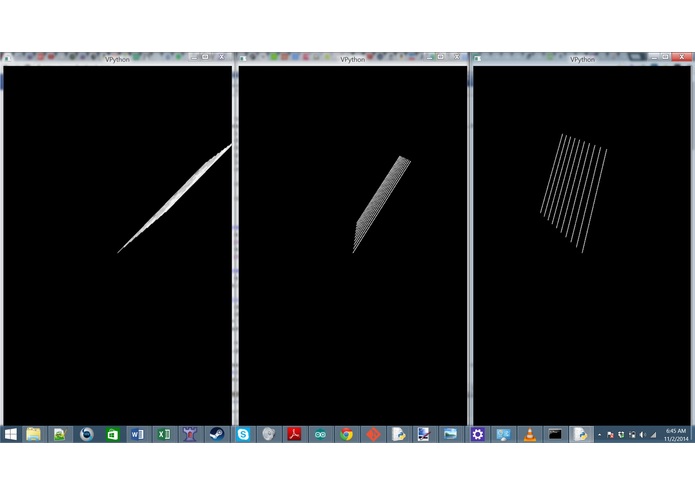This screenshot has height=494, width=695.
Task: Launch VLC media player from the taskbar
Action: tap(530, 434)
